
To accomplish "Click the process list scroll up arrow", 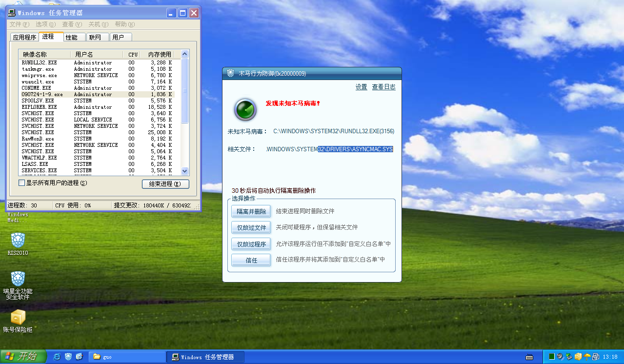I will click(184, 54).
